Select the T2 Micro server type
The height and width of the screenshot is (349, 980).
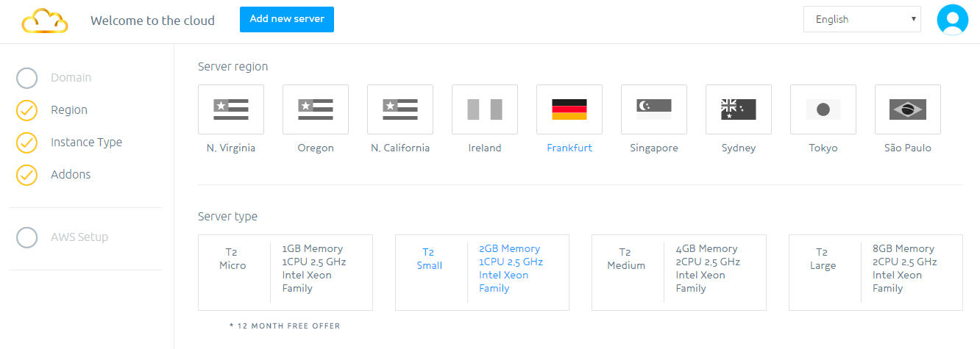click(x=285, y=273)
